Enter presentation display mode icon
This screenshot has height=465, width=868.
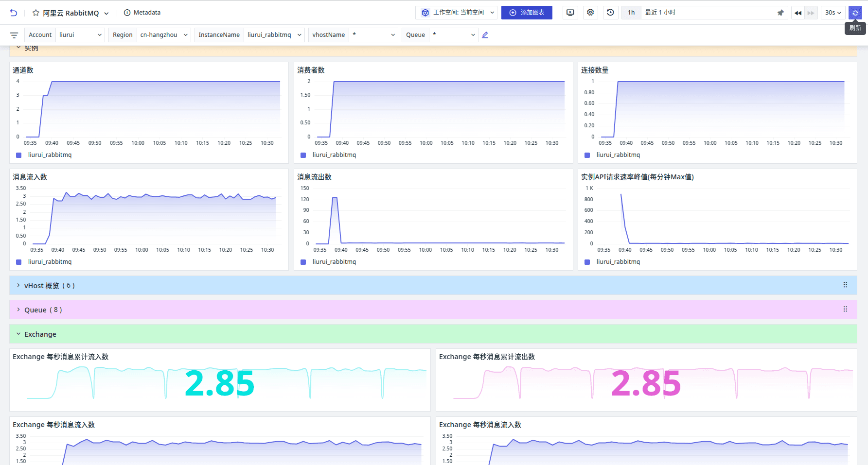[570, 13]
